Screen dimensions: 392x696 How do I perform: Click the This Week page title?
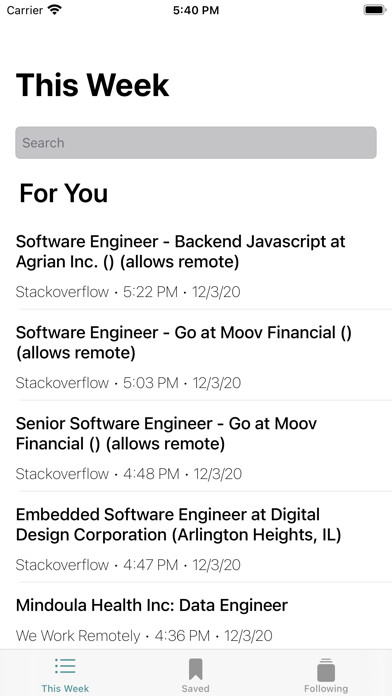click(x=92, y=85)
